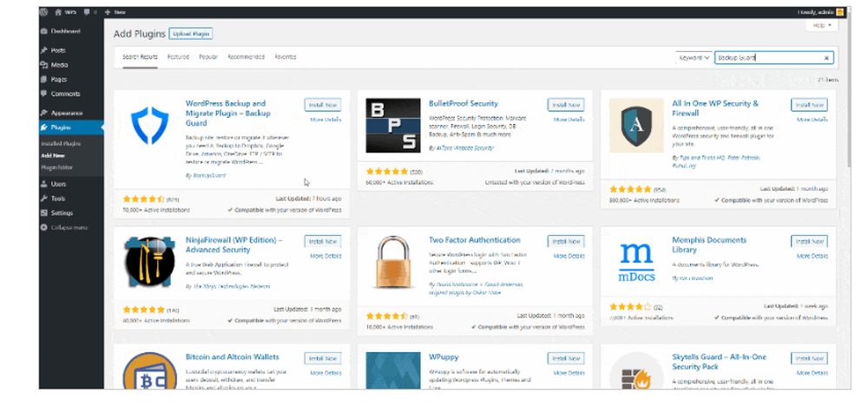Clear the plugin search field with X
The width and height of the screenshot is (868, 404).
(x=827, y=57)
